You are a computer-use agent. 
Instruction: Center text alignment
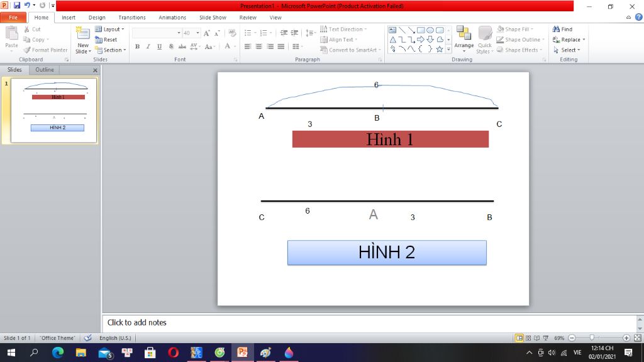258,47
